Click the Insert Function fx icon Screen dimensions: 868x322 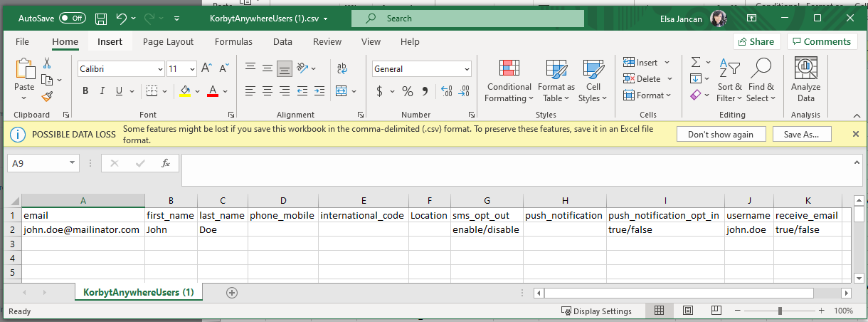(x=166, y=163)
